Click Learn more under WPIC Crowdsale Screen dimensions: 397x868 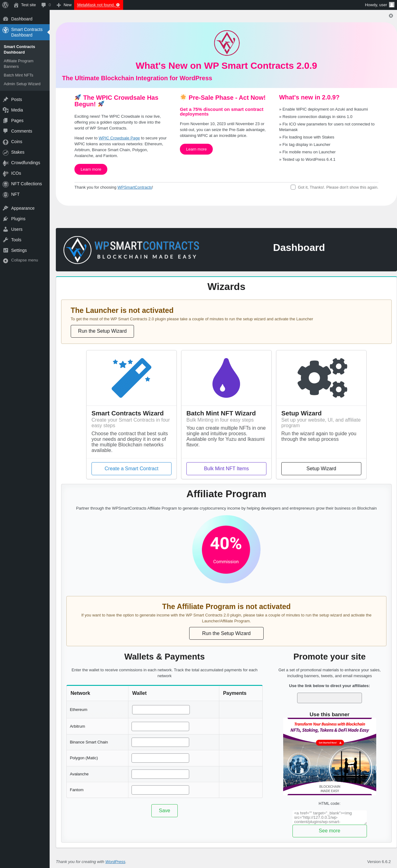(91, 169)
